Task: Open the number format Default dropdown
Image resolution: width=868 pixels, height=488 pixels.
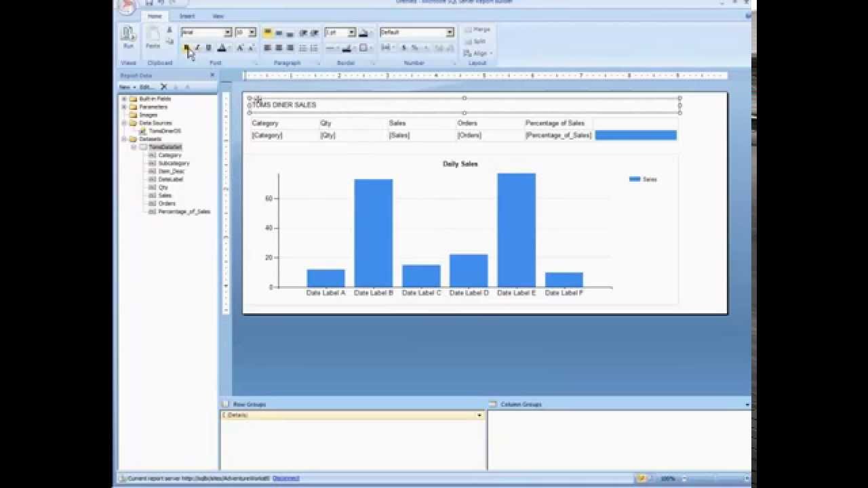Action: tap(449, 33)
